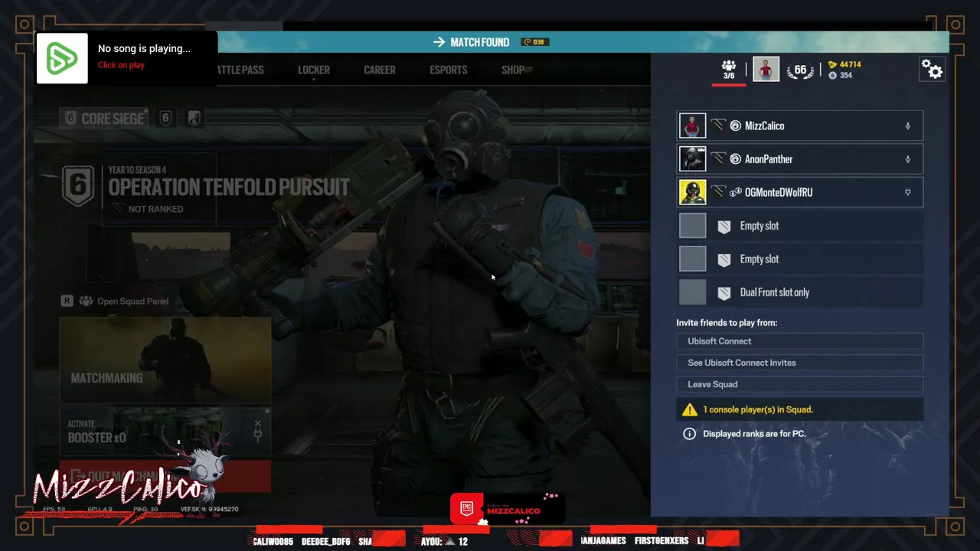
Task: Open the Matchmaking tile
Action: point(165,360)
